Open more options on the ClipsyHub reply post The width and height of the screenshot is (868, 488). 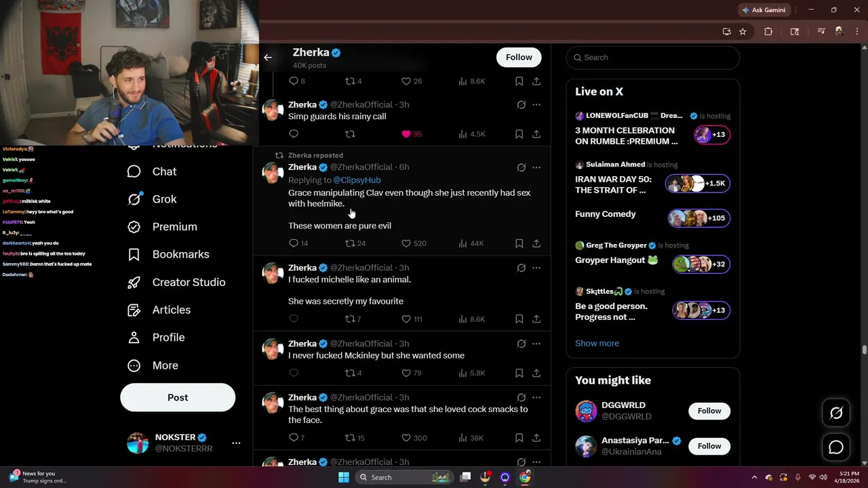point(536,167)
